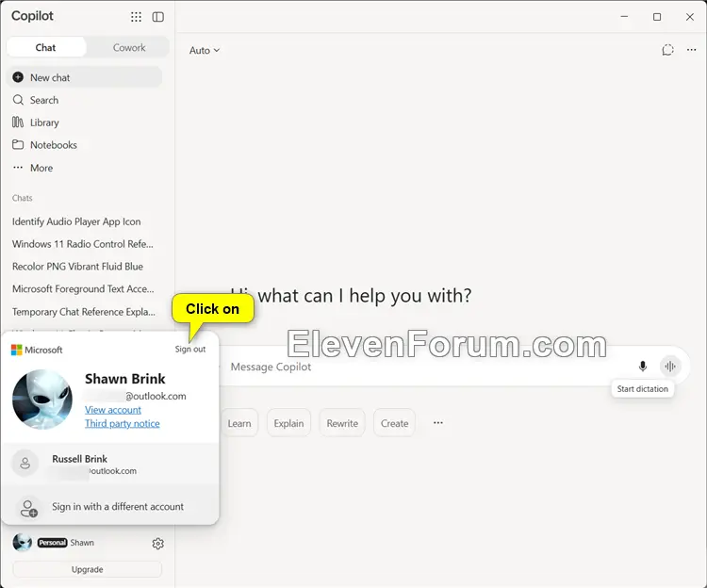Click the Search magnifier icon
The height and width of the screenshot is (588, 707).
point(18,100)
